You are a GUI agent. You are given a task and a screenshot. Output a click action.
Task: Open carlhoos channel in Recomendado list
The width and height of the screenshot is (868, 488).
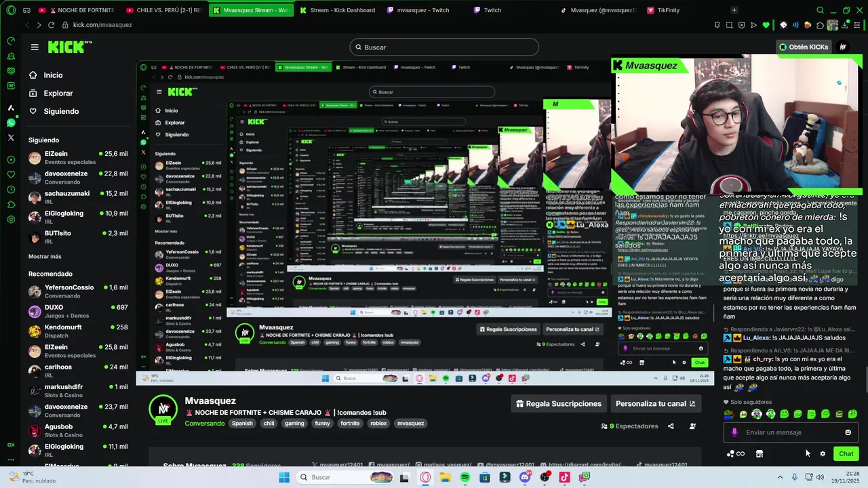(78, 371)
